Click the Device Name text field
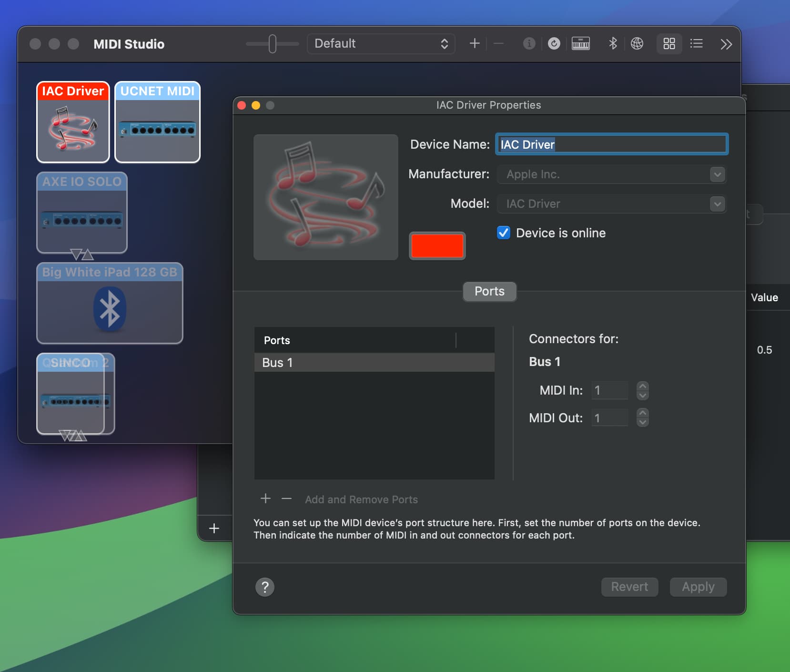 click(612, 144)
